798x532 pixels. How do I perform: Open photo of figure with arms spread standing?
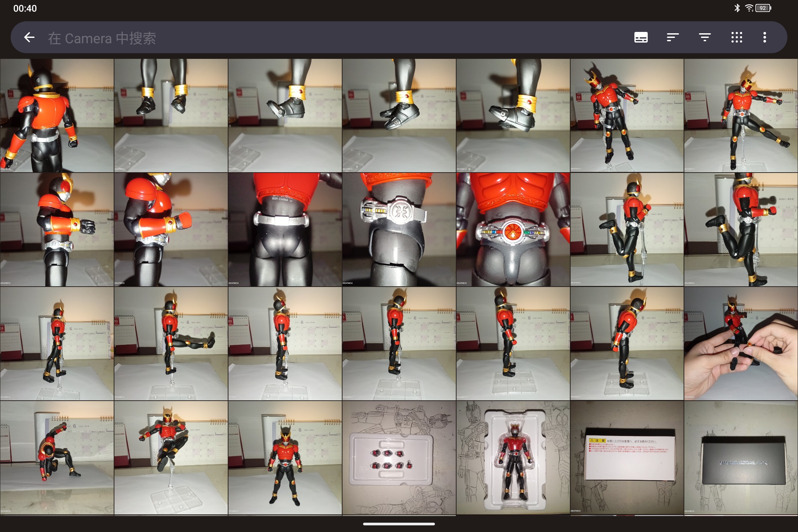(x=627, y=116)
